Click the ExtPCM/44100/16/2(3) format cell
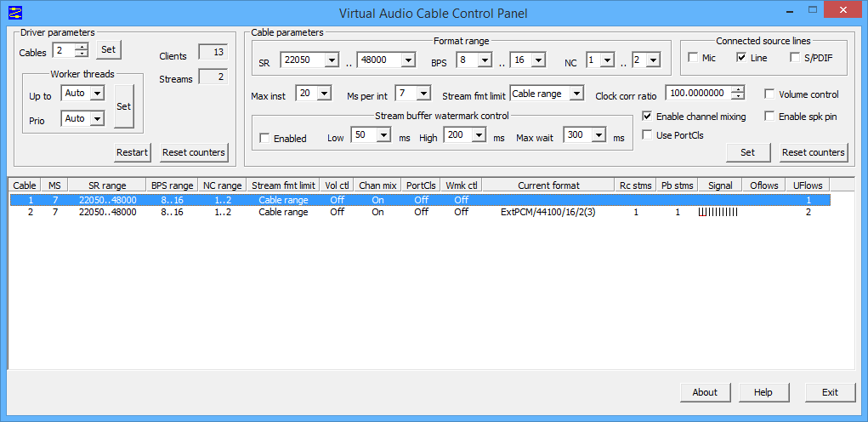The width and height of the screenshot is (868, 422). pos(548,212)
